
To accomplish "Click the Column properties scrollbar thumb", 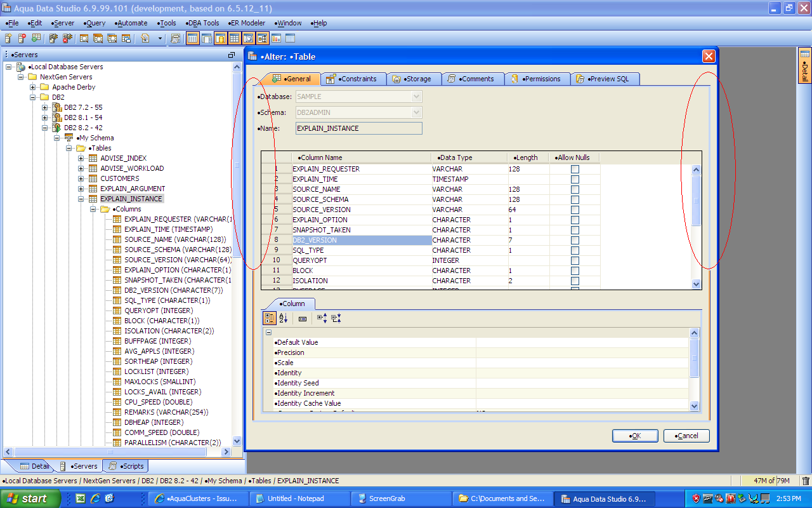I will click(x=694, y=358).
